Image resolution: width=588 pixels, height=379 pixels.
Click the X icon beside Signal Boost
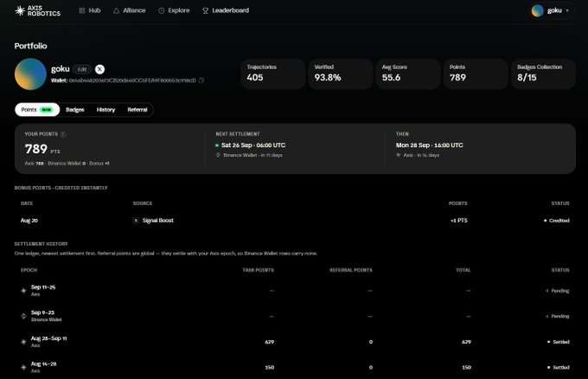[x=136, y=221]
